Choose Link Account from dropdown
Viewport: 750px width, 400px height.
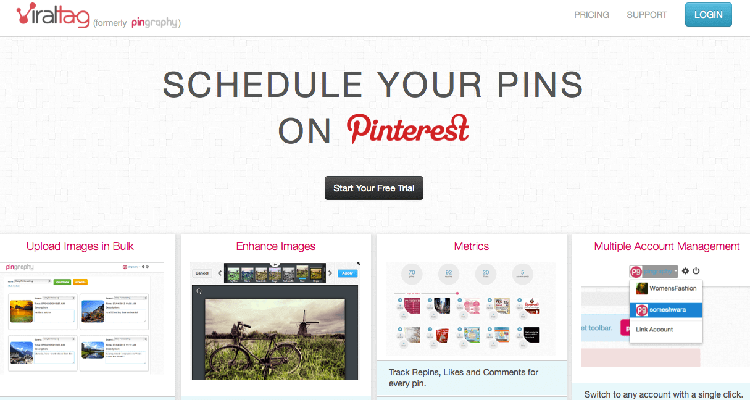point(654,329)
